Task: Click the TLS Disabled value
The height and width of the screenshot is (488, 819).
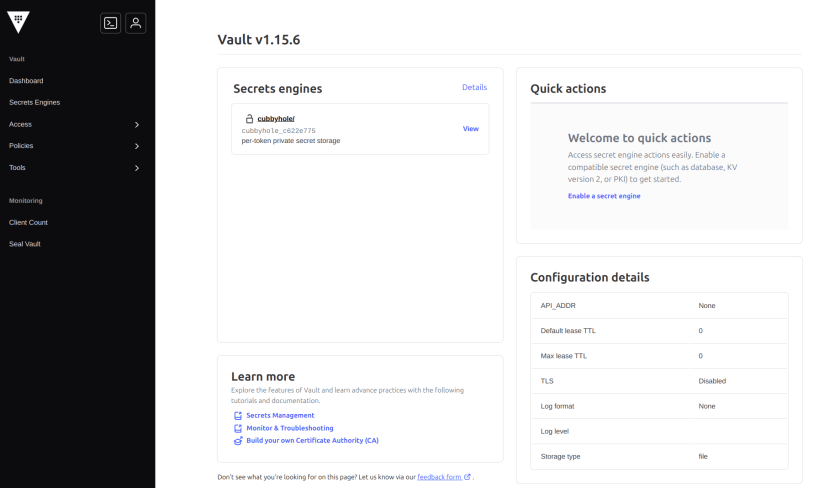Action: coord(712,381)
